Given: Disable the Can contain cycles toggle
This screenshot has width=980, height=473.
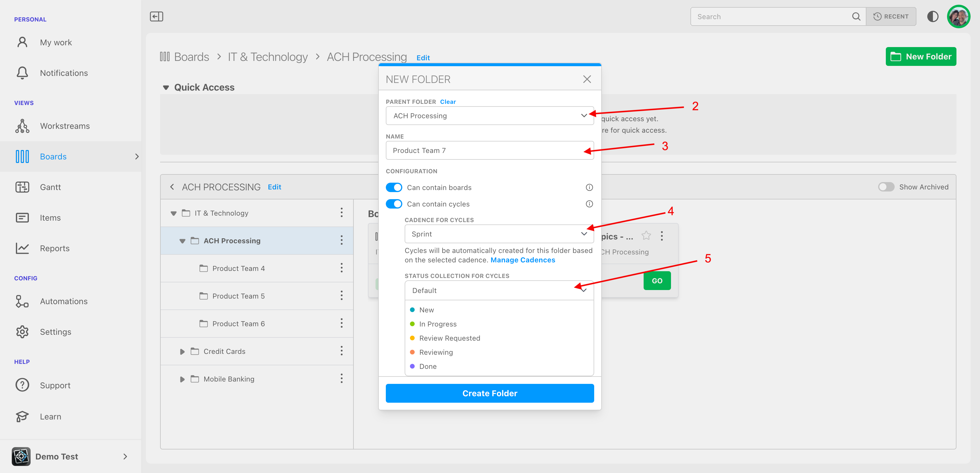Looking at the screenshot, I should point(394,204).
